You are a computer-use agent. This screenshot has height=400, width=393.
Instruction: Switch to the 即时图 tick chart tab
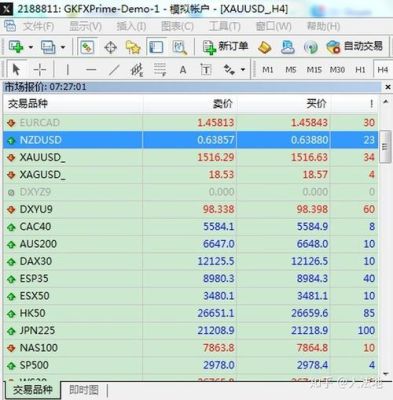click(84, 390)
